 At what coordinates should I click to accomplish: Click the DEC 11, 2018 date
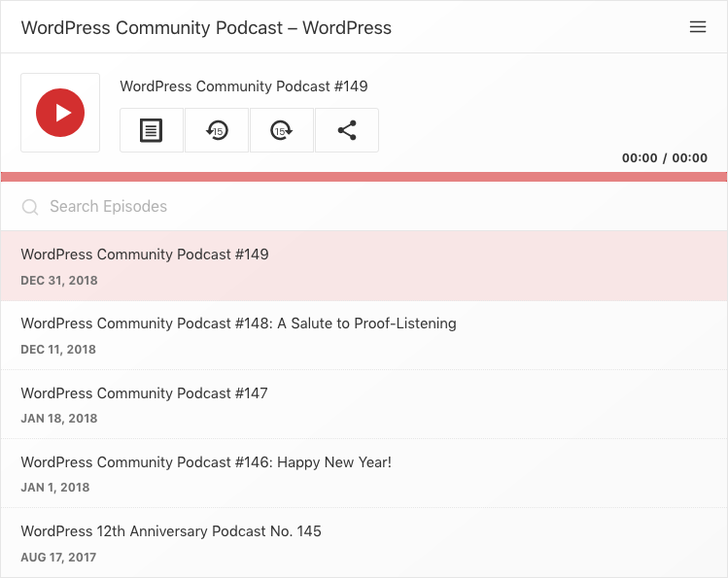[58, 350]
